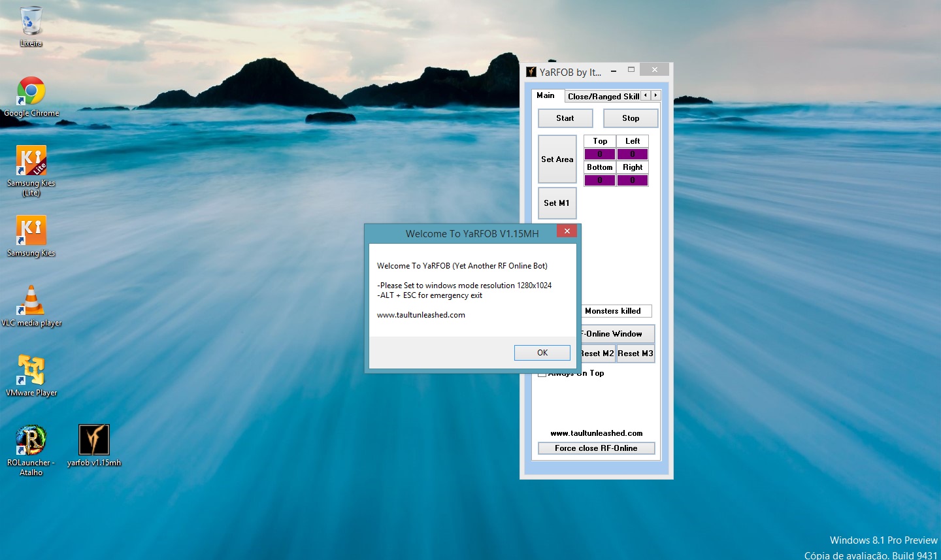Open the Lixeira recycle bin icon

point(31,26)
